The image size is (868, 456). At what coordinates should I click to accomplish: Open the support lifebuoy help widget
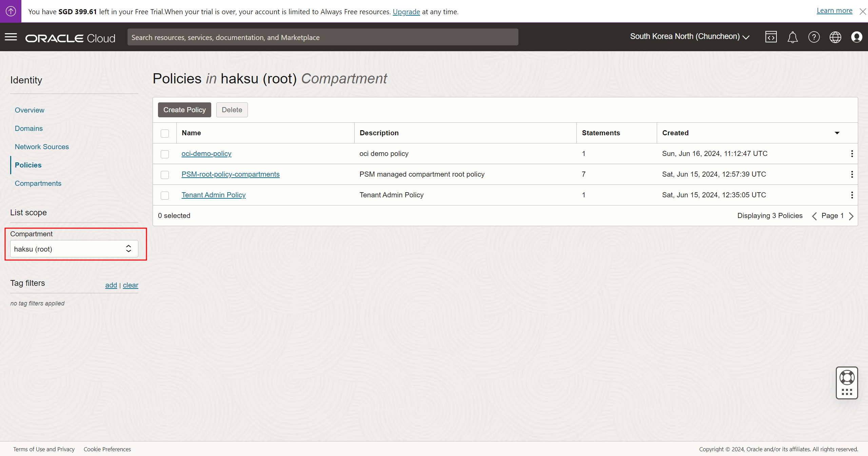[847, 378]
